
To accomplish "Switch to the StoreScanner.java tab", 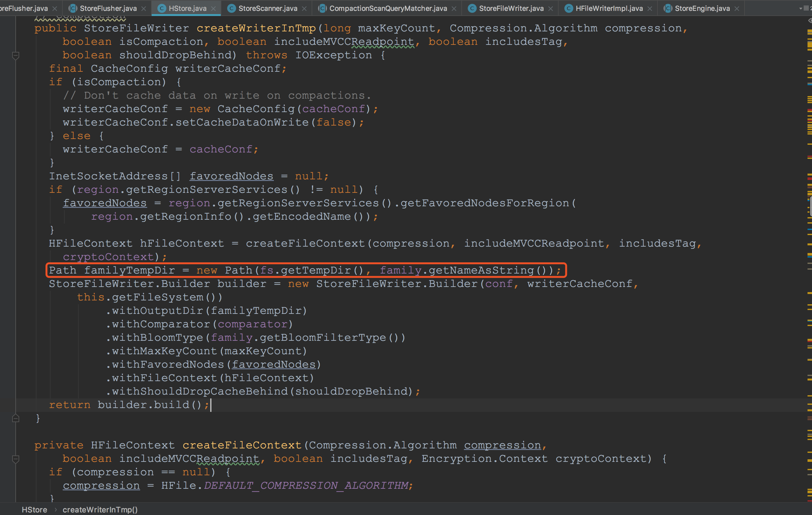I will coord(268,8).
